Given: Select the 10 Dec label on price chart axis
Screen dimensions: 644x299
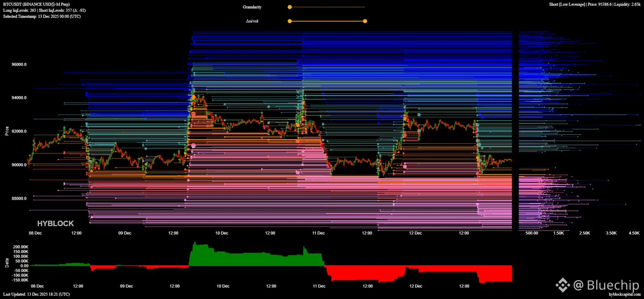Looking at the screenshot, I should (221, 234).
